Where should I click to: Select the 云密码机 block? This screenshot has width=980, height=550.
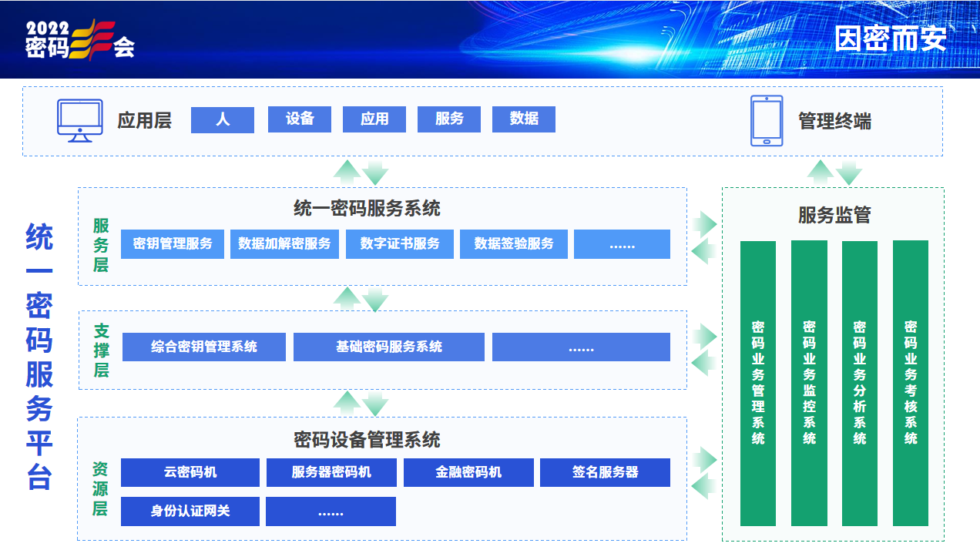pyautogui.click(x=190, y=473)
